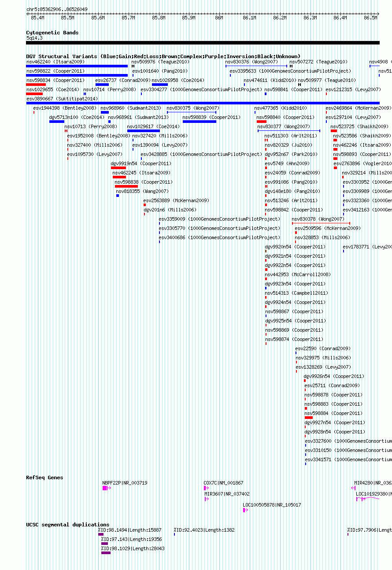Image resolution: width=392 pixels, height=570 pixels.
Task: Select variant esv2563889 (McKernan2009)
Action: point(176,200)
